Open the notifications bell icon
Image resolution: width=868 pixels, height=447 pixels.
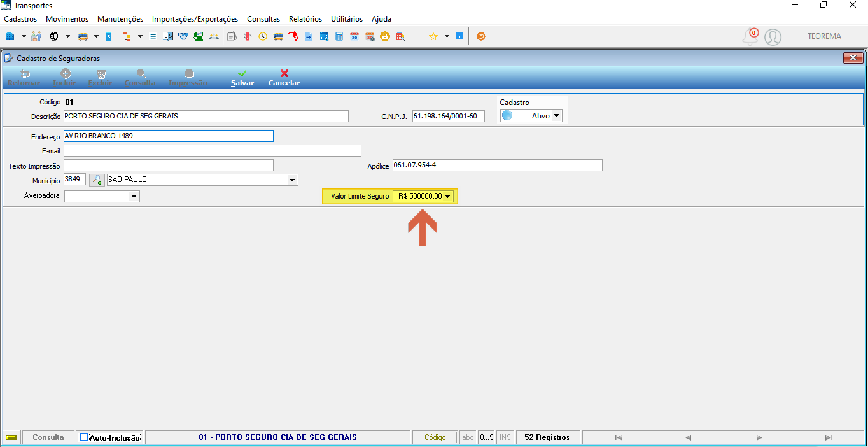[751, 37]
